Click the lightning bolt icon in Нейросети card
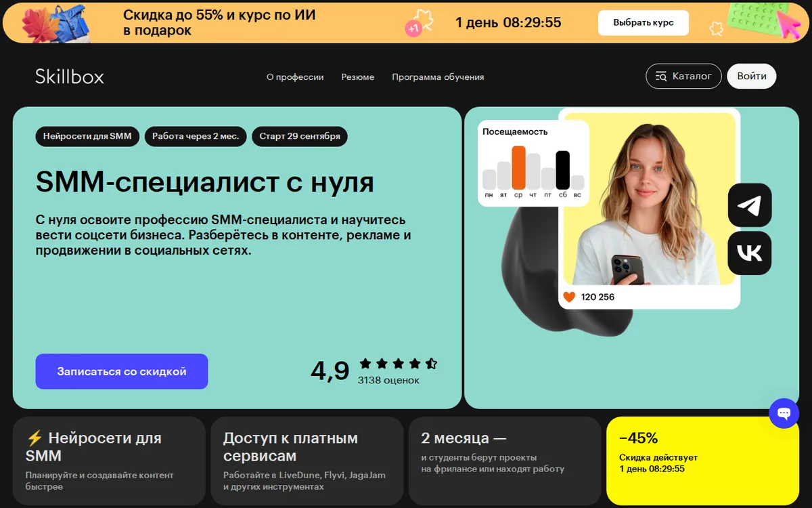Image resolution: width=812 pixels, height=508 pixels. [34, 438]
